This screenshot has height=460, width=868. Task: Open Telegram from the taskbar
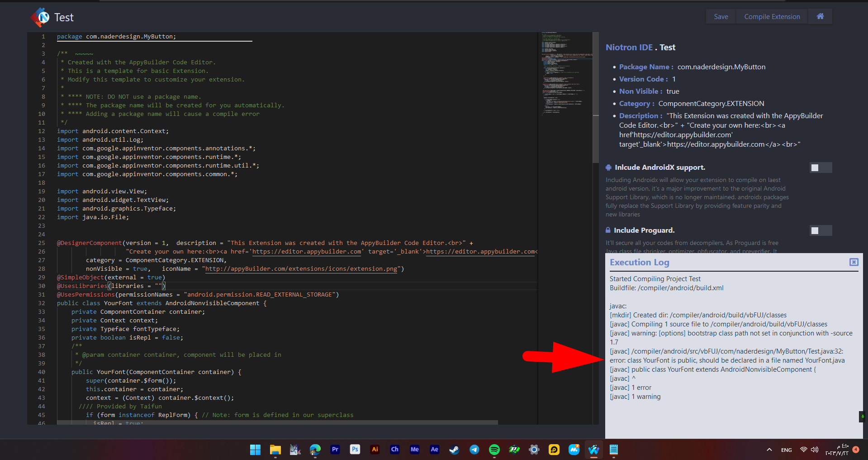pyautogui.click(x=474, y=450)
